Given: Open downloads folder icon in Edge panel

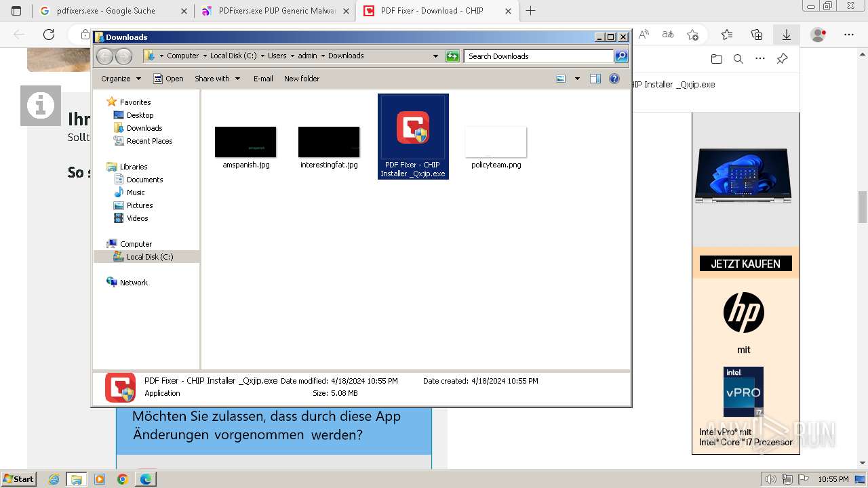Looking at the screenshot, I should coord(717,59).
